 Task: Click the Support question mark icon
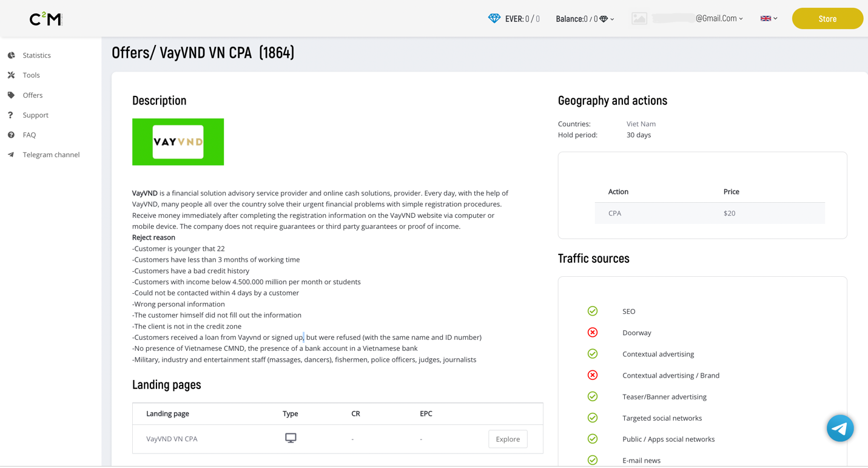coord(10,115)
